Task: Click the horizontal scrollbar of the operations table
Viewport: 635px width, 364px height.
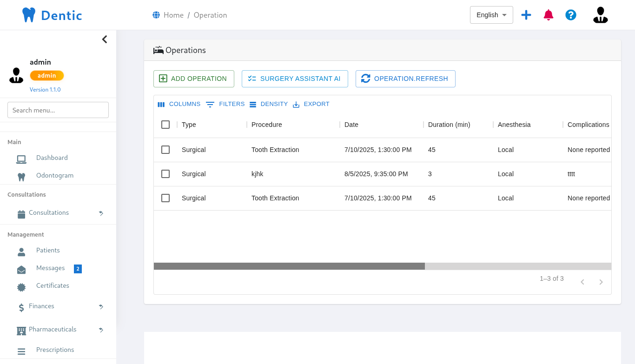Action: pos(289,266)
